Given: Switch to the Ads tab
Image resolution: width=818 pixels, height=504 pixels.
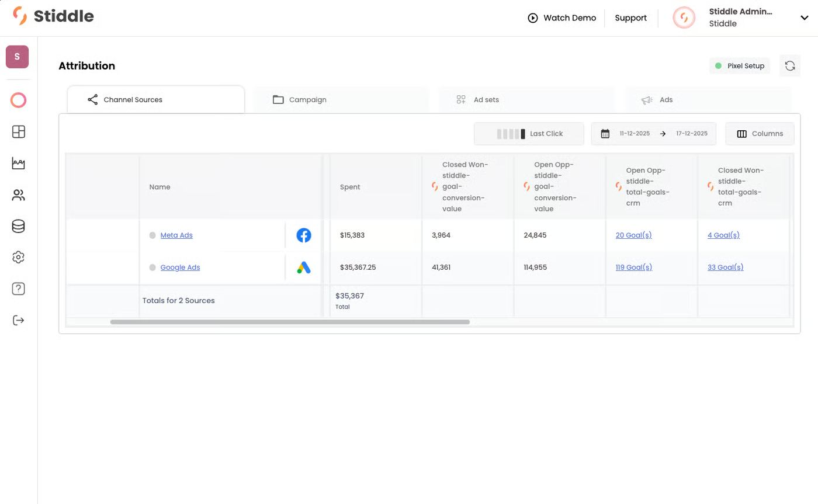Looking at the screenshot, I should 709,100.
